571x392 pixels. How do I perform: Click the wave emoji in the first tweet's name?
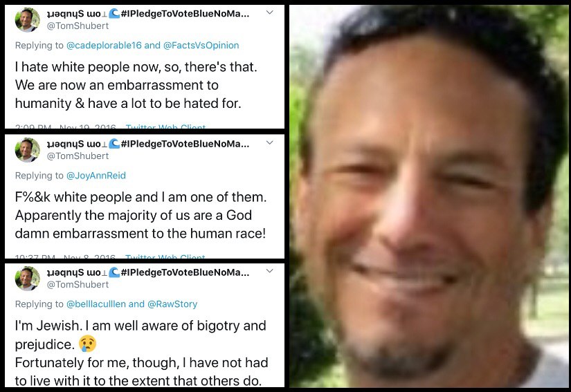(114, 14)
